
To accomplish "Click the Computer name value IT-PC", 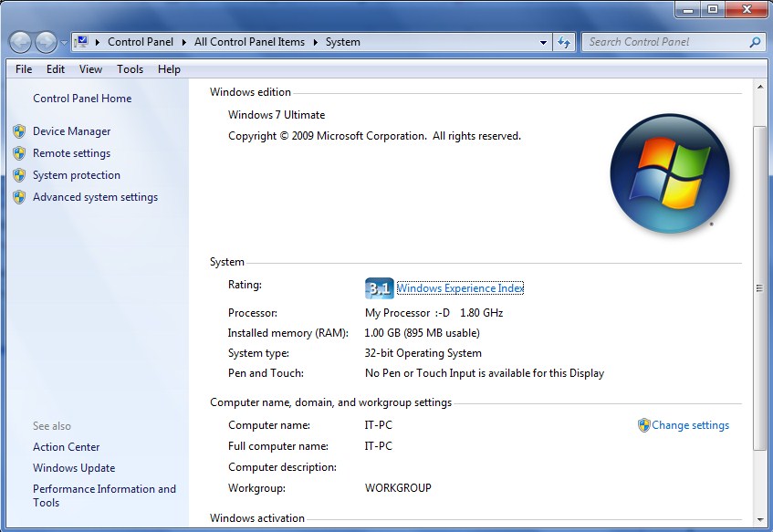I will pyautogui.click(x=378, y=425).
